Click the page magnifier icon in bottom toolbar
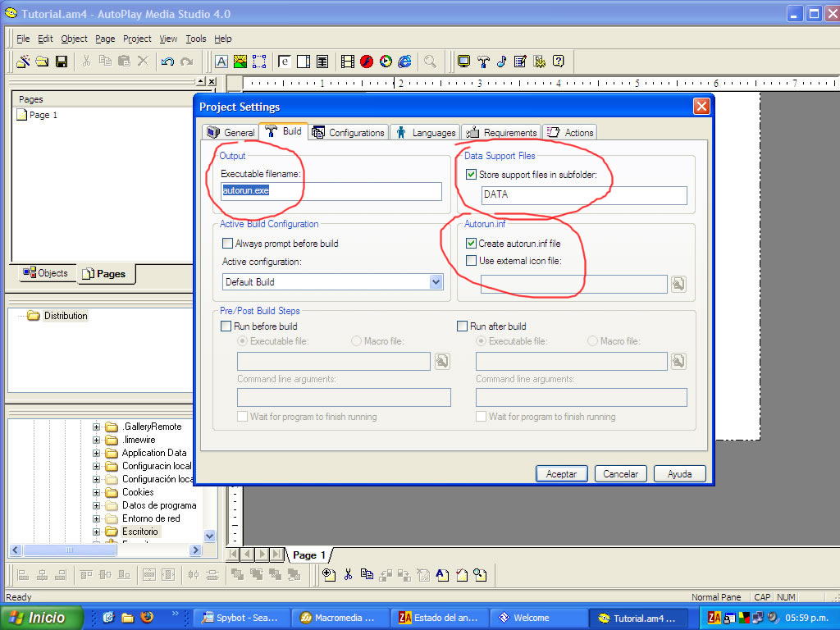This screenshot has width=840, height=630. pos(481,575)
